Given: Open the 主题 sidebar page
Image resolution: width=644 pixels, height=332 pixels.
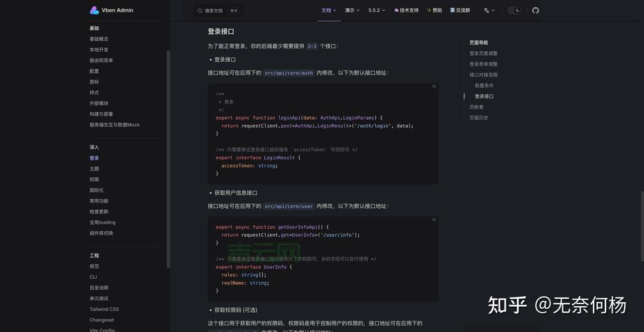Looking at the screenshot, I should coord(94,169).
